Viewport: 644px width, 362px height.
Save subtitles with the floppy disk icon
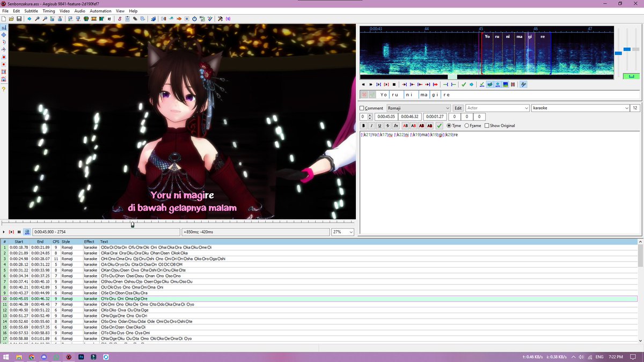click(x=19, y=19)
